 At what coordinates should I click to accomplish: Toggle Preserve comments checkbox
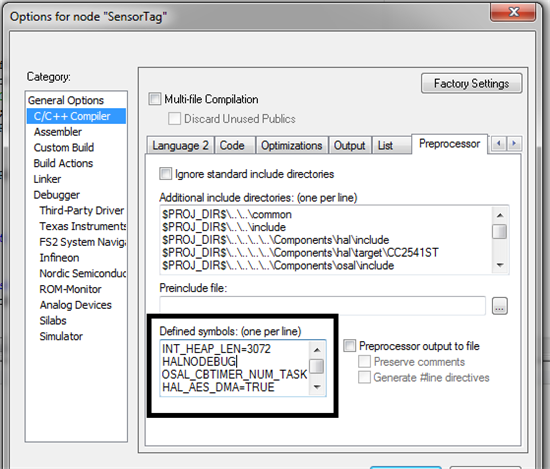click(364, 361)
